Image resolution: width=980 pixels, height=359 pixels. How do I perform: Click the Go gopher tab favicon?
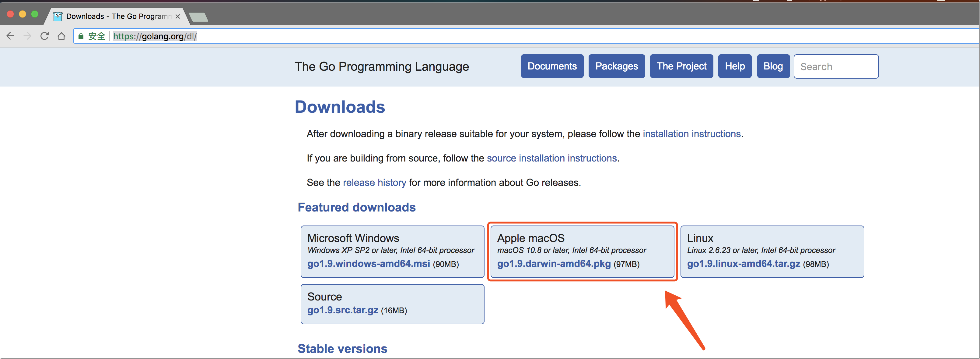click(x=58, y=16)
